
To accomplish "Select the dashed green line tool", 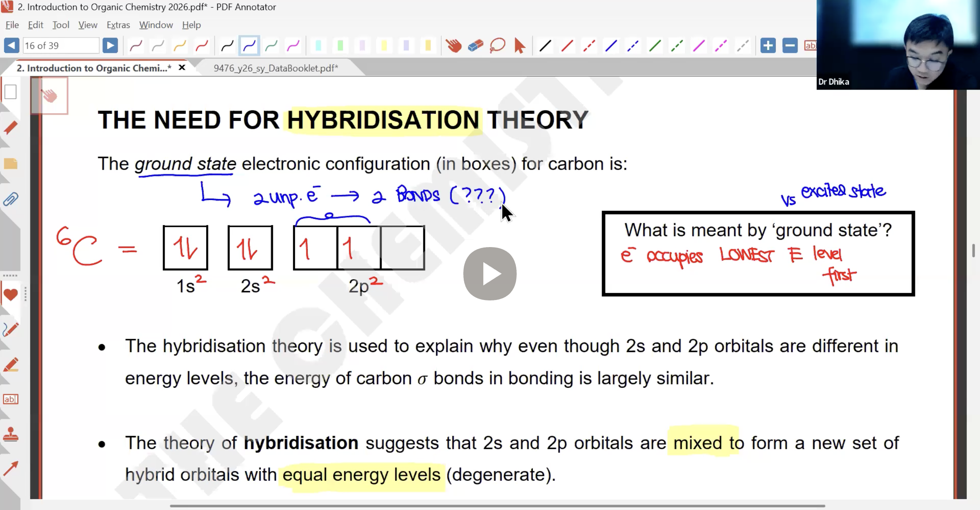I will tap(677, 46).
